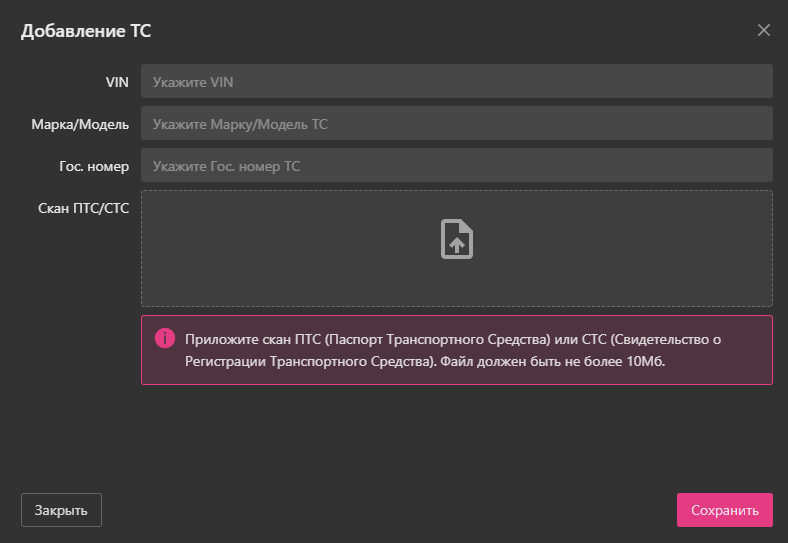Select the Гос. номер input field
Image resolution: width=788 pixels, height=543 pixels.
456,166
